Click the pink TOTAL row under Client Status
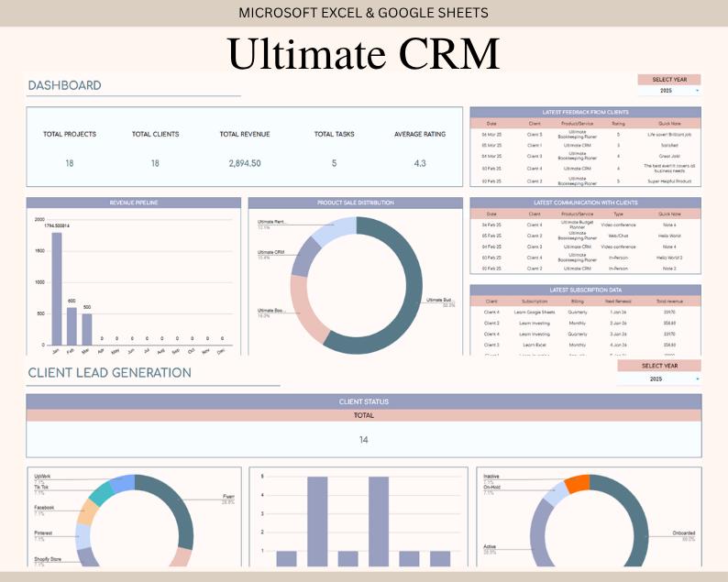This screenshot has height=582, width=728. tap(364, 415)
